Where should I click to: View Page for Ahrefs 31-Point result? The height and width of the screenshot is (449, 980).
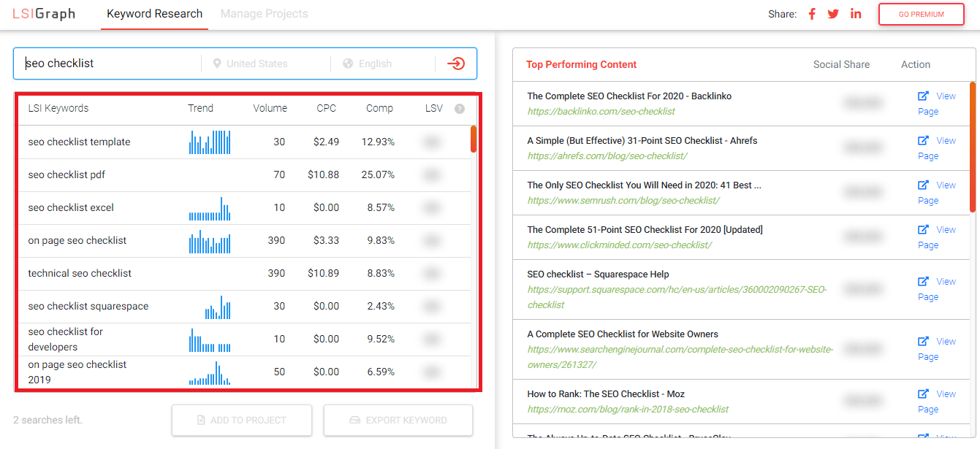click(937, 148)
